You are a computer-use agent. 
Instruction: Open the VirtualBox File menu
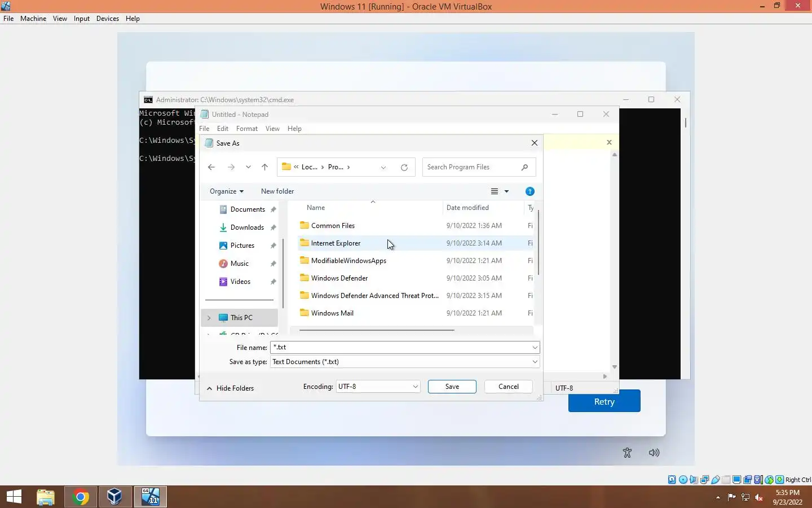8,19
